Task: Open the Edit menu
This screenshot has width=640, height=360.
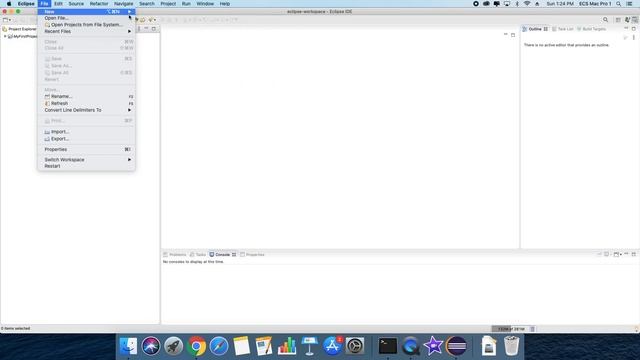Action: (x=58, y=4)
